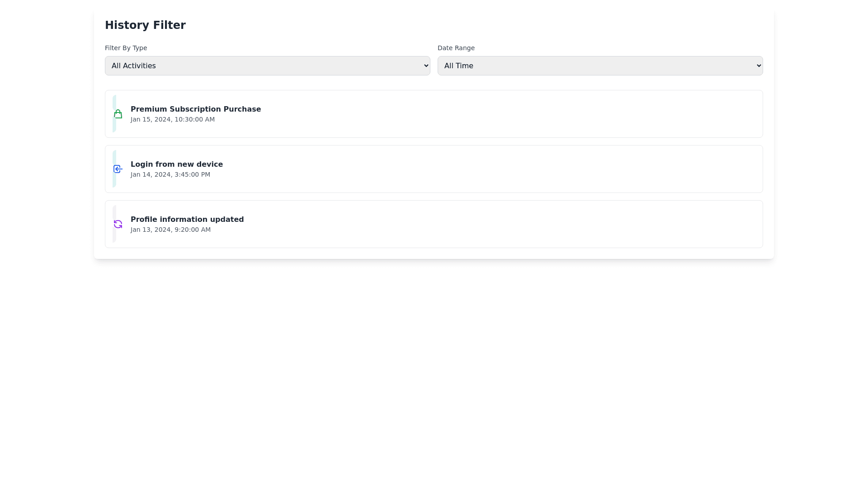Screen dimensions: 868x488
Task: Click the green shopping bag purchase icon
Action: pos(118,114)
